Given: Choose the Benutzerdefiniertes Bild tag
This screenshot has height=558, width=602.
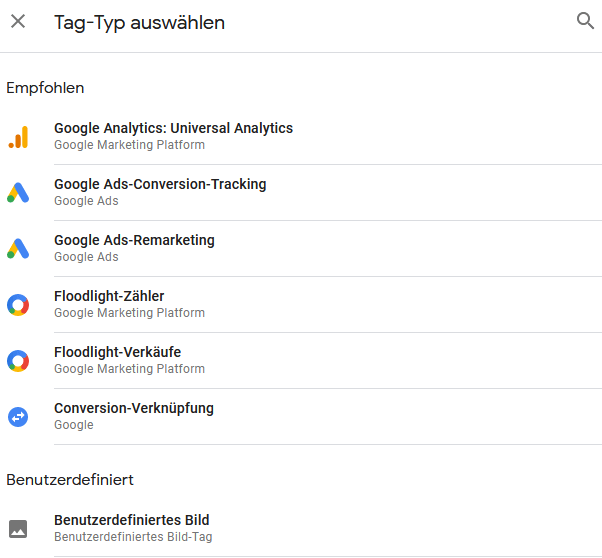Looking at the screenshot, I should [x=131, y=520].
